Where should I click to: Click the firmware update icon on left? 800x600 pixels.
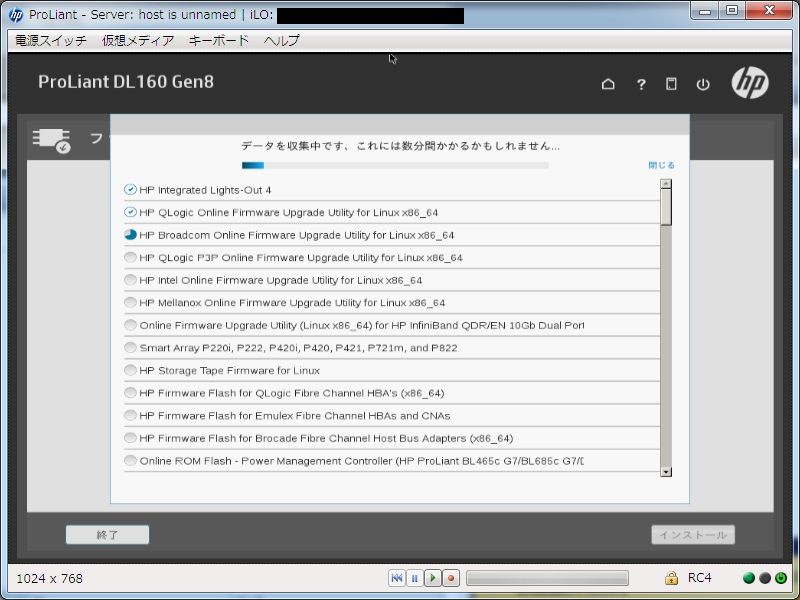point(52,140)
